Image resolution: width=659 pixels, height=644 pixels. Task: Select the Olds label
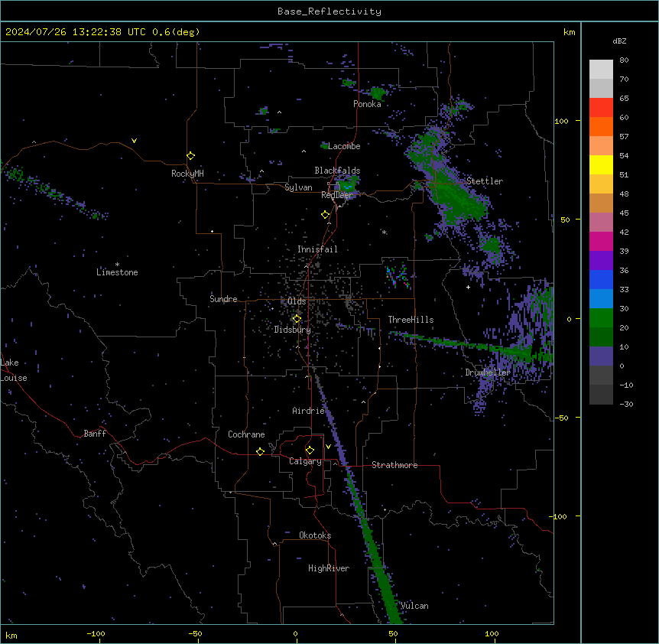pos(297,301)
